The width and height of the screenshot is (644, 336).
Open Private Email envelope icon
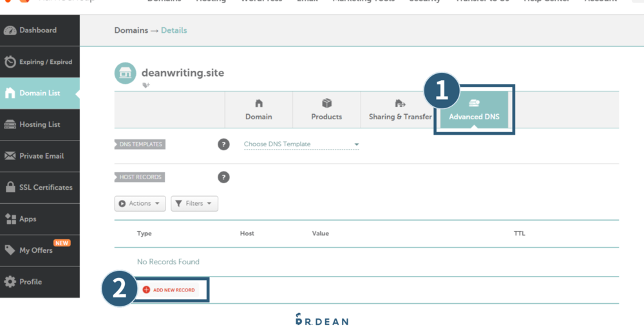10,156
